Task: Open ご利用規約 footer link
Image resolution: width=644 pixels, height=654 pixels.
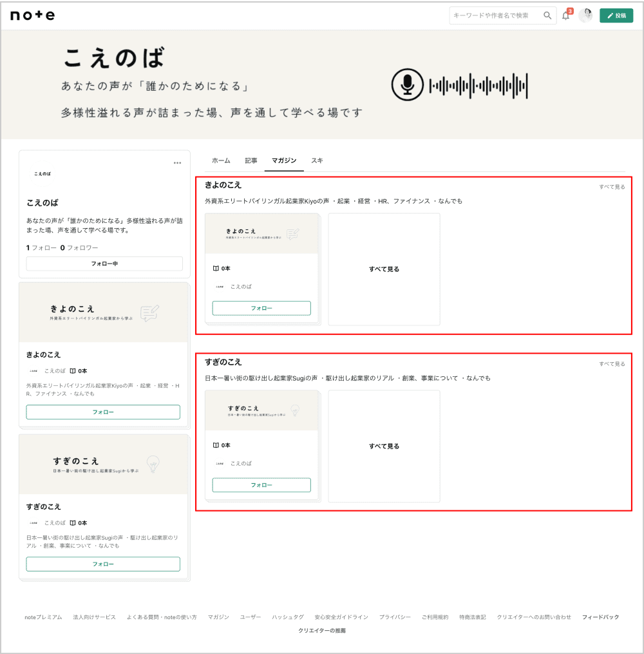Action: point(435,617)
